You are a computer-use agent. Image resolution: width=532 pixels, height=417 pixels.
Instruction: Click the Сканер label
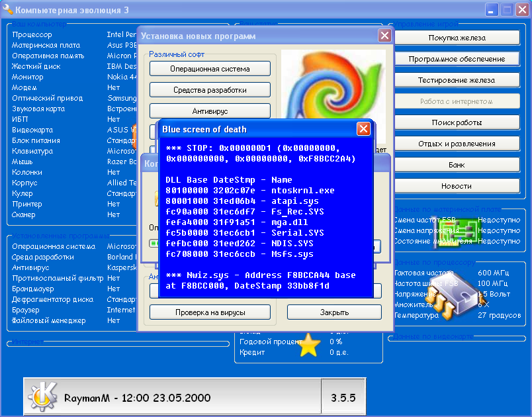[x=23, y=214]
